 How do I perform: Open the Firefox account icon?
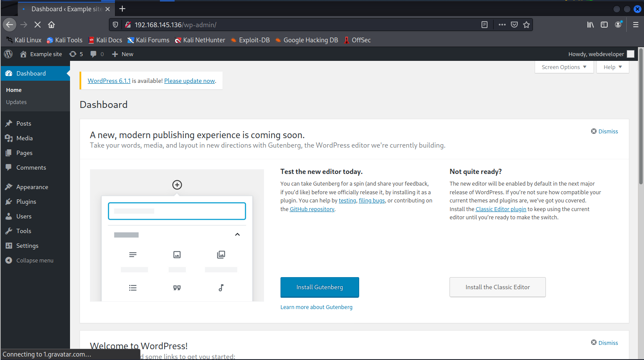(618, 25)
